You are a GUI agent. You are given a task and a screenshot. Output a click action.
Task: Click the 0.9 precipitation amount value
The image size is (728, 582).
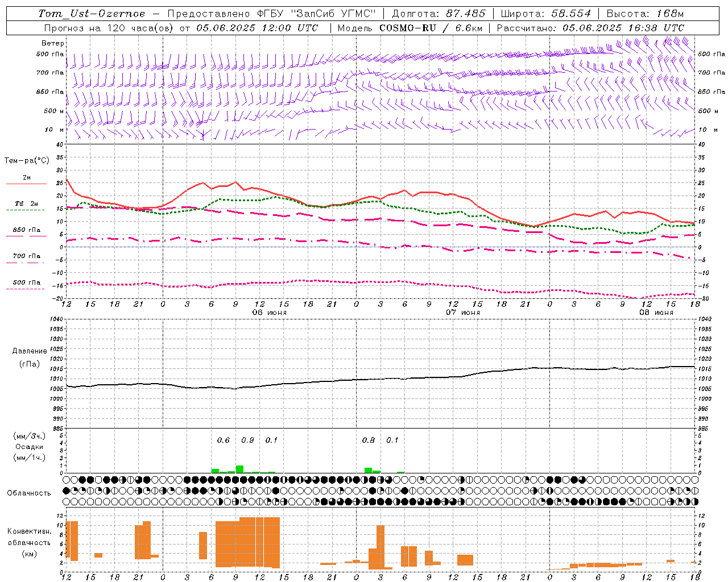point(247,440)
